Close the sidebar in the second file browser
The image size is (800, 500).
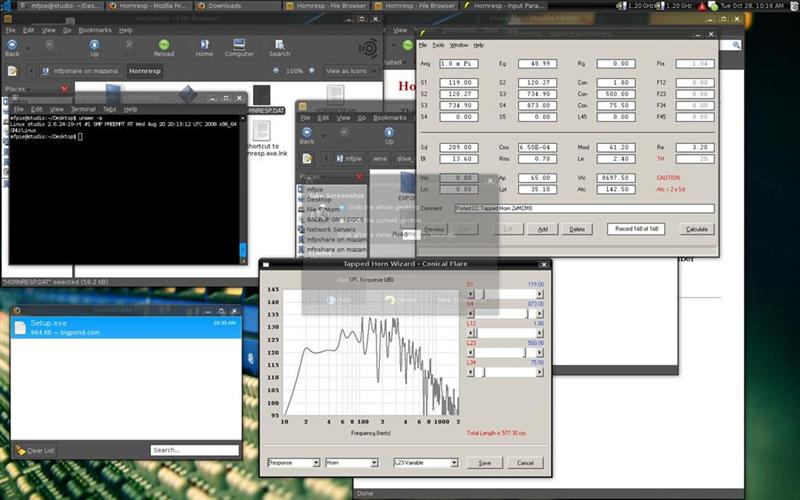359,177
